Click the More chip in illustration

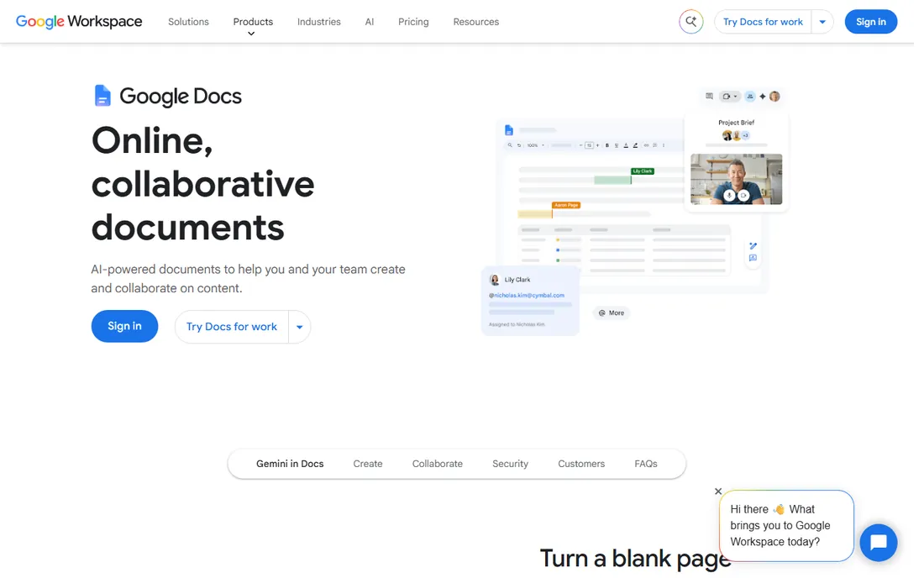point(611,313)
